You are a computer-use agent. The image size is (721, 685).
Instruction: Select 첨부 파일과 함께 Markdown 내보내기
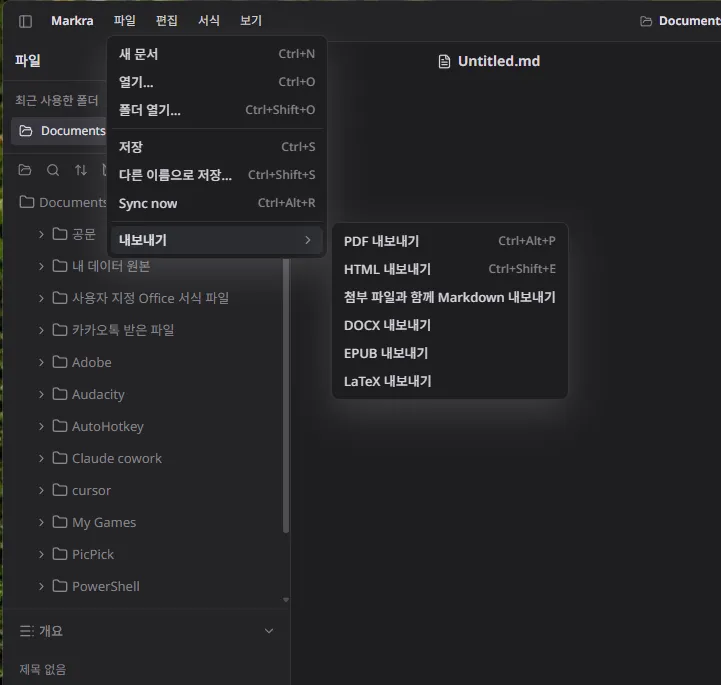(x=450, y=297)
